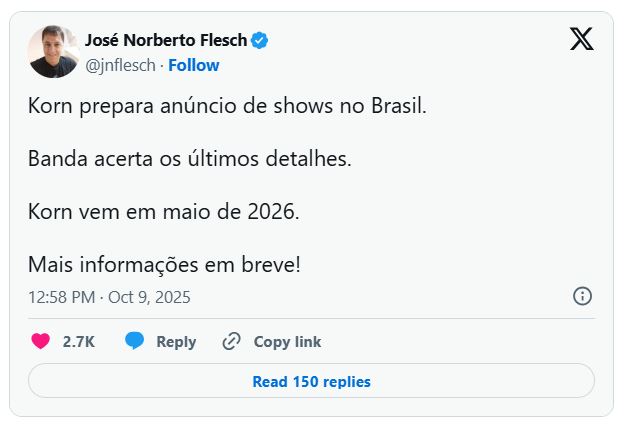
Task: Click the X logo icon
Action: coord(581,39)
